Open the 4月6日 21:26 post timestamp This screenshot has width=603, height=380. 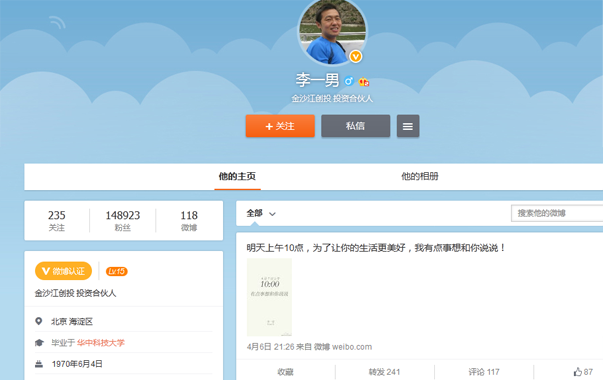tap(270, 347)
